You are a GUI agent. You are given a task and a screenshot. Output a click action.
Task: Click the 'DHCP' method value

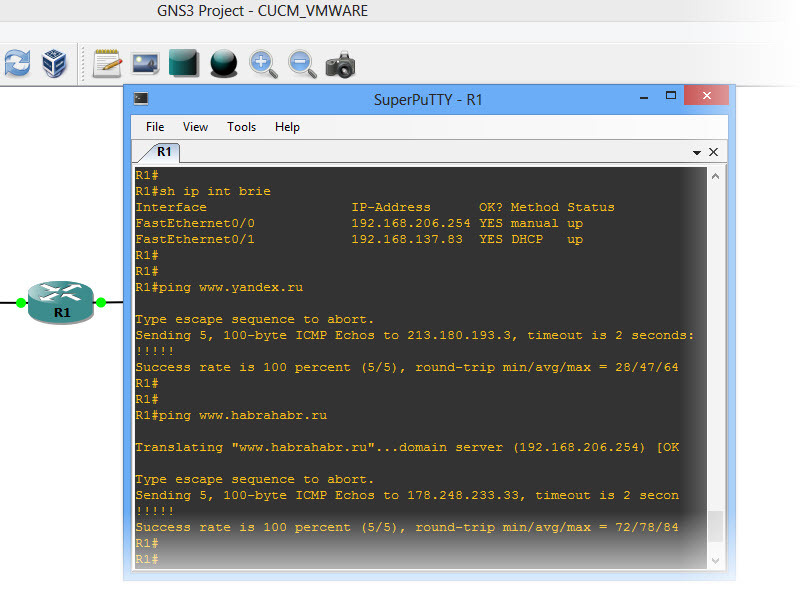coord(527,239)
